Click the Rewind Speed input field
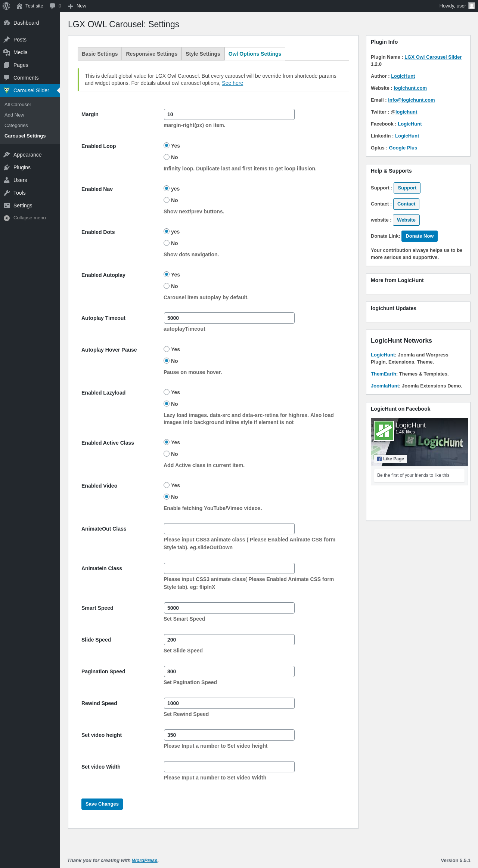This screenshot has width=478, height=868. tap(229, 703)
